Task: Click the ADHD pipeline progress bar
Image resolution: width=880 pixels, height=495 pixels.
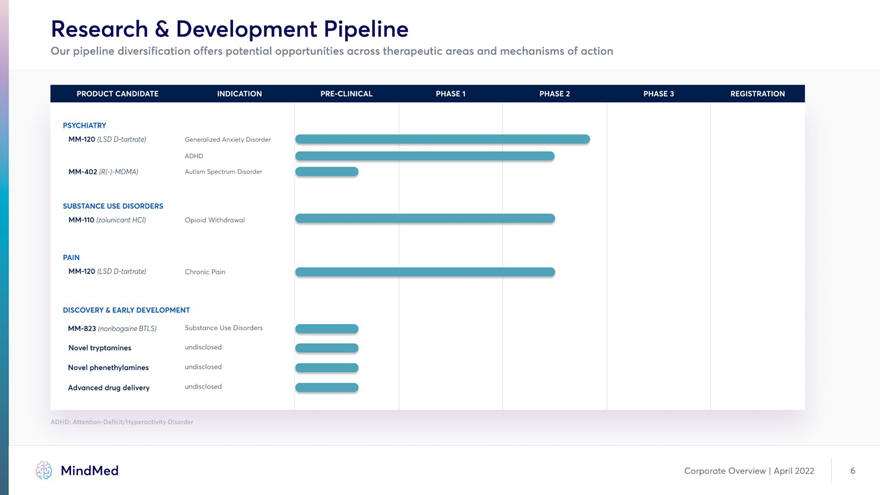Action: 424,156
